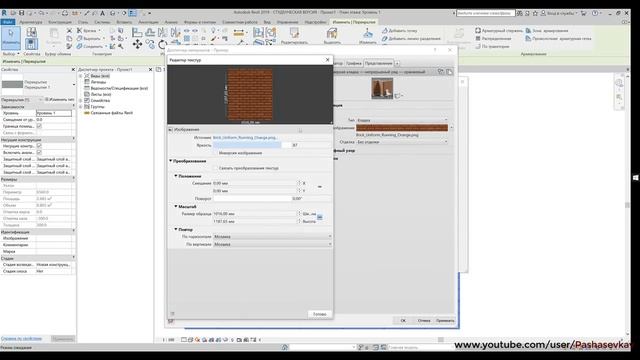
Task: Click Properties help (Справка по свойствам) link
Action: coord(21,339)
